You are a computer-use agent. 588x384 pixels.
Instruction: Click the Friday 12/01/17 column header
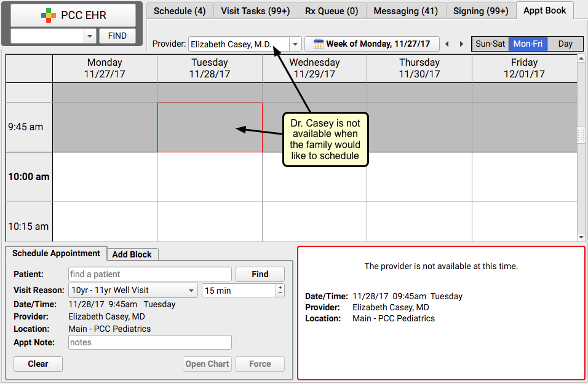click(x=524, y=68)
